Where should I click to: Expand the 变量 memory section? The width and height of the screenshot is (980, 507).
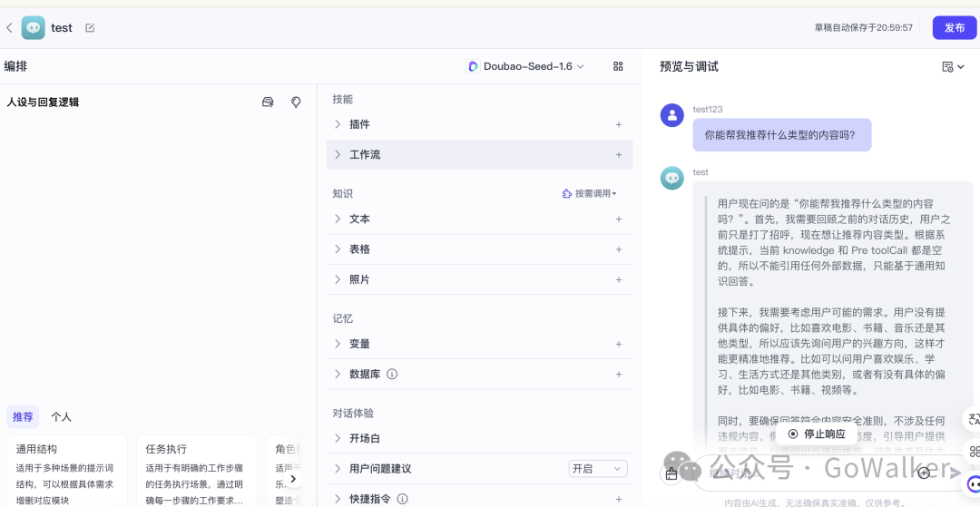tap(338, 344)
